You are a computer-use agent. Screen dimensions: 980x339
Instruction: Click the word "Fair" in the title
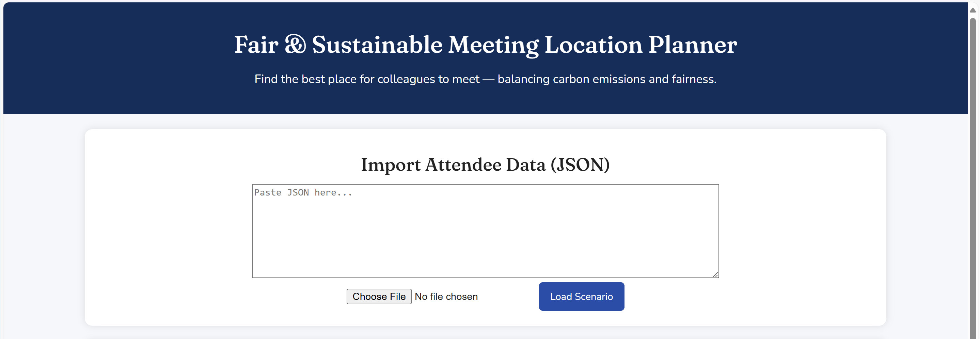(x=256, y=45)
